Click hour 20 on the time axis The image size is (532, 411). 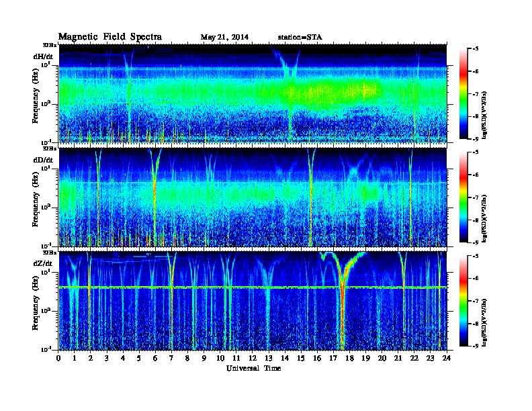click(x=382, y=358)
